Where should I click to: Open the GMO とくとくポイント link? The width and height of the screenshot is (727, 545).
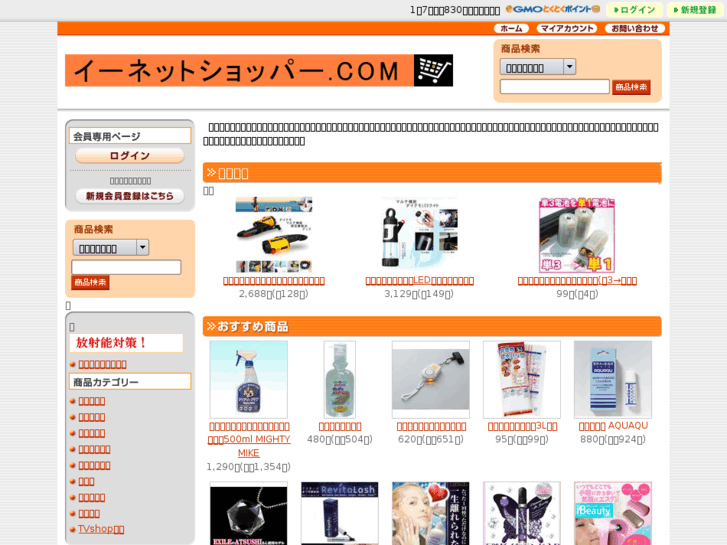[553, 9]
